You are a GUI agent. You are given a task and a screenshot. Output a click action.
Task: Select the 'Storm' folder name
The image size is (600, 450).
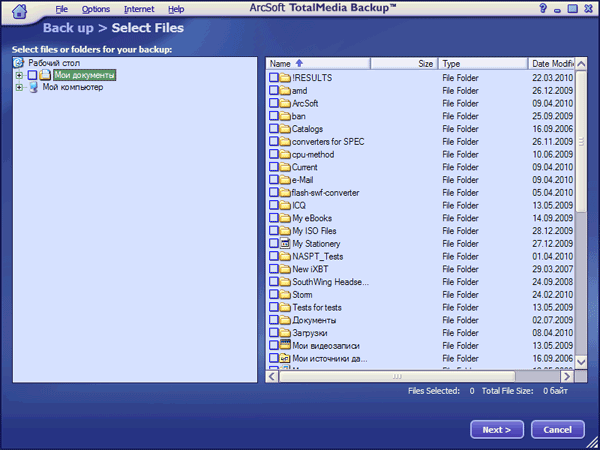click(302, 295)
